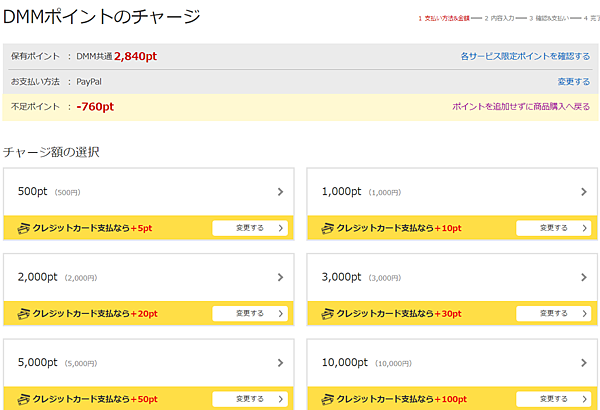Click 変更する button in the 2,000pt card

pos(250,314)
